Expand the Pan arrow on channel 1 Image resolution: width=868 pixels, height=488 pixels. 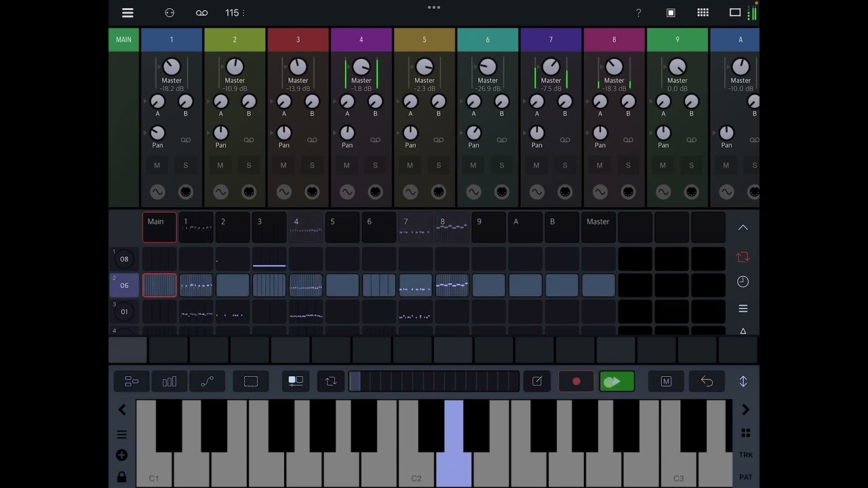(145, 134)
